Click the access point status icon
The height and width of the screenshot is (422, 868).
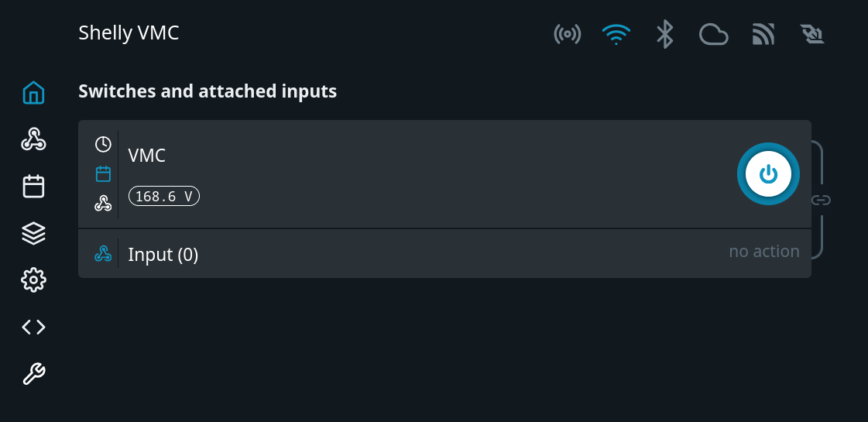pos(568,34)
